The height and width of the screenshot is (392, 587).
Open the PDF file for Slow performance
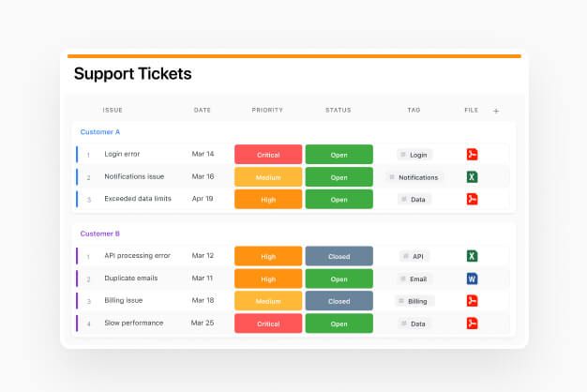pos(472,324)
